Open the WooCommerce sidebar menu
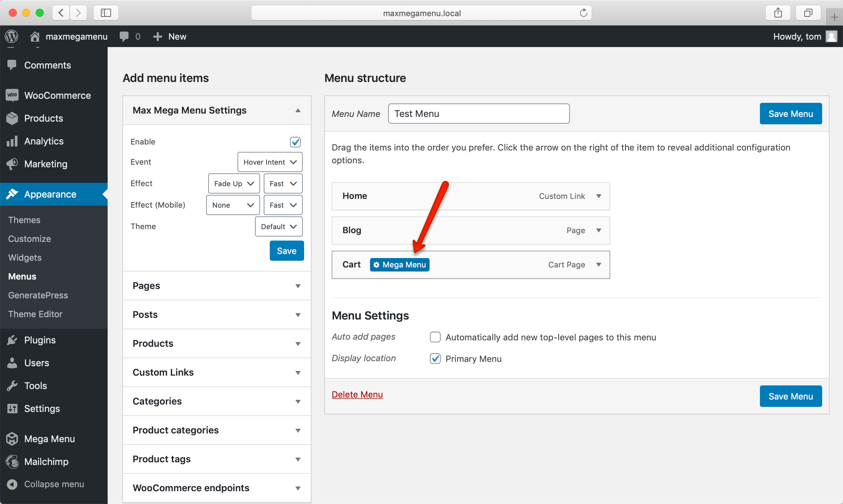Image resolution: width=843 pixels, height=504 pixels. coord(57,95)
